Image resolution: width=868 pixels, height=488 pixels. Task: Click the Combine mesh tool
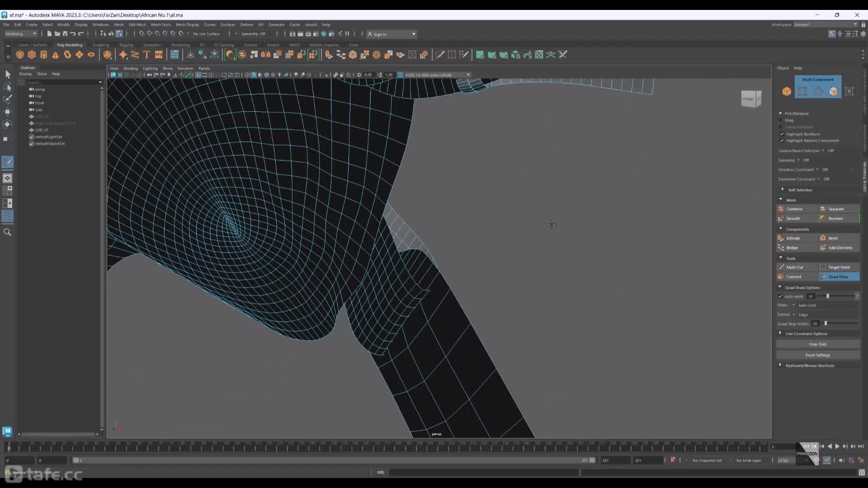[x=797, y=209]
